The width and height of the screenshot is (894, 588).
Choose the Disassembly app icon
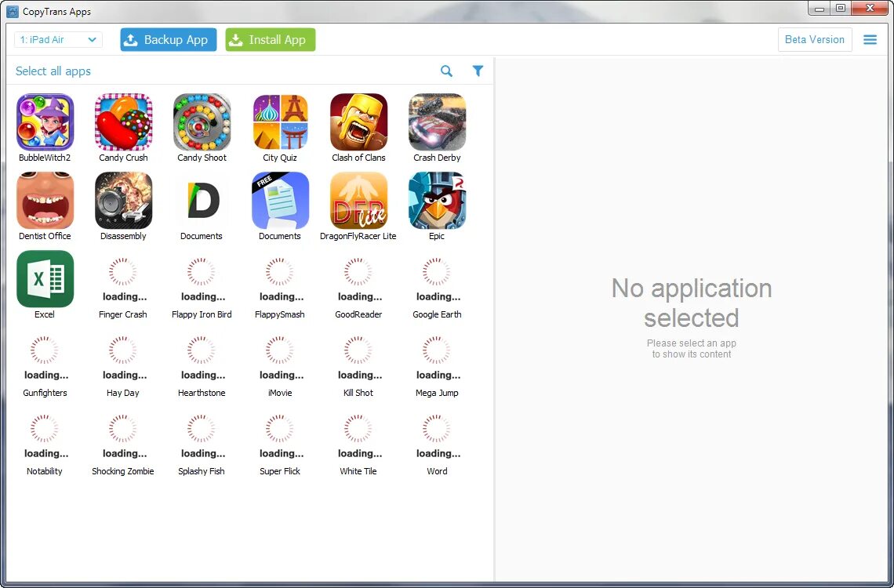click(123, 201)
